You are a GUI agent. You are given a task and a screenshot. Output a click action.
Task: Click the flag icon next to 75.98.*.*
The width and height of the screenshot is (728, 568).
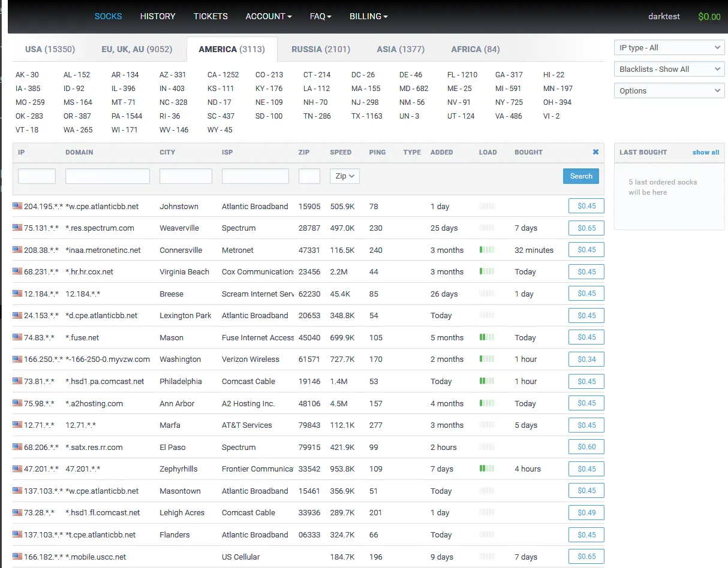[x=17, y=403]
